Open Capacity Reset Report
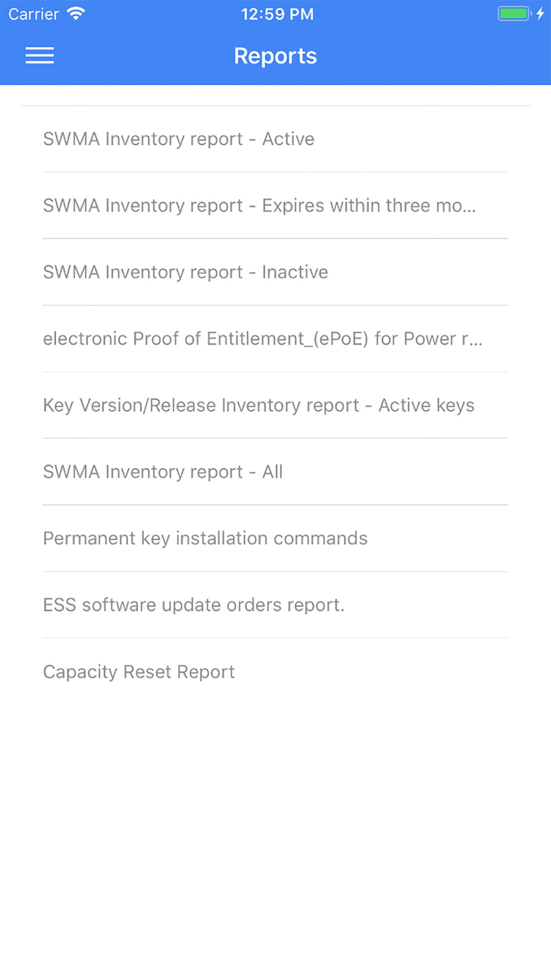This screenshot has height=980, width=551. [x=275, y=672]
